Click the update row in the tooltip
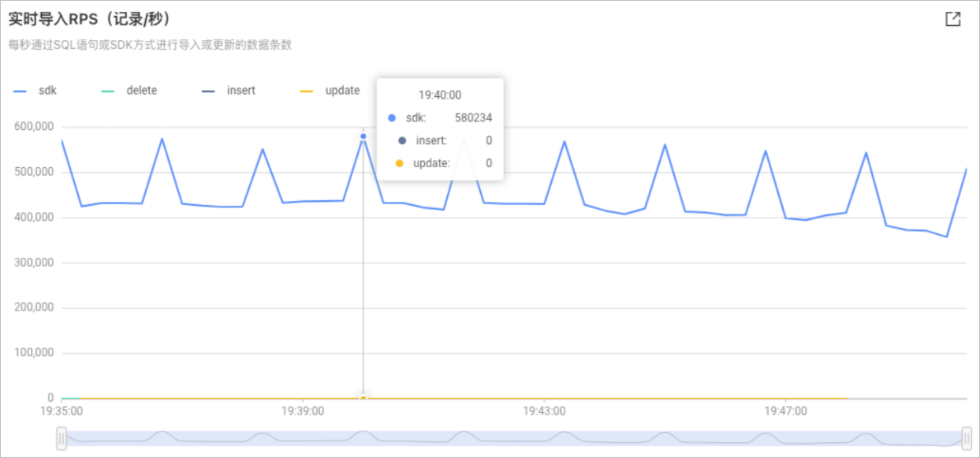 (x=440, y=163)
